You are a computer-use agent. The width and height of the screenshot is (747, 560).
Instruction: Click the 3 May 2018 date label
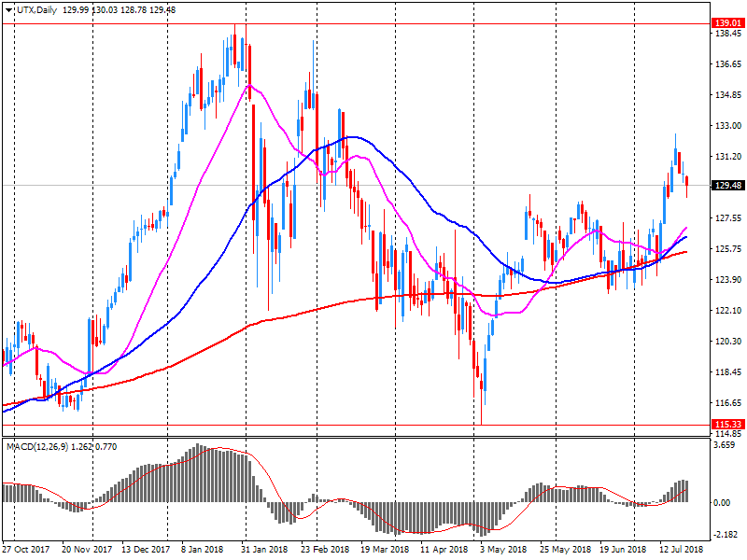[501, 549]
